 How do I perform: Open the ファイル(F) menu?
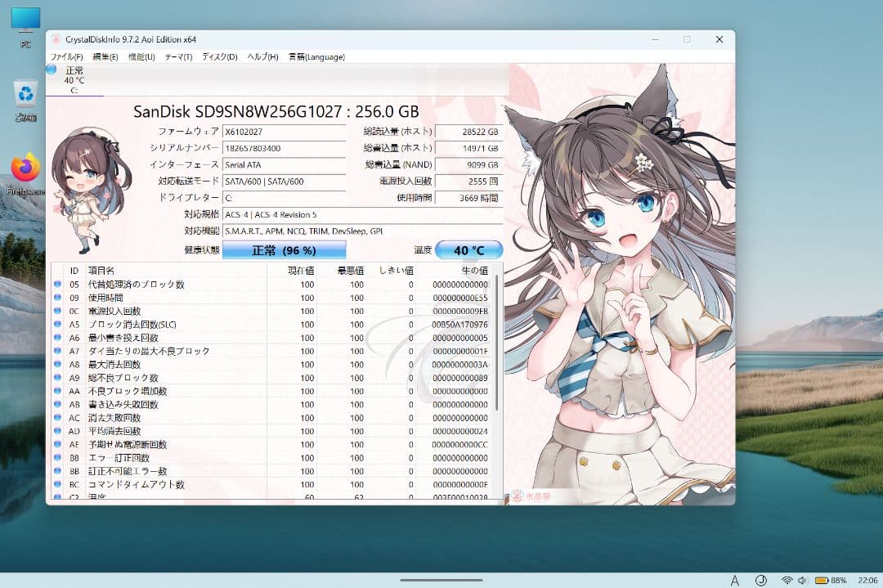(65, 56)
